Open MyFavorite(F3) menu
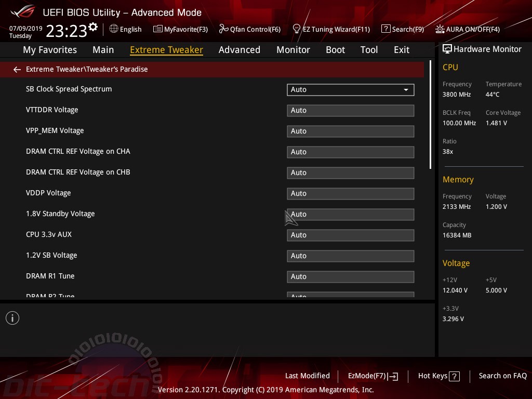 click(x=180, y=29)
